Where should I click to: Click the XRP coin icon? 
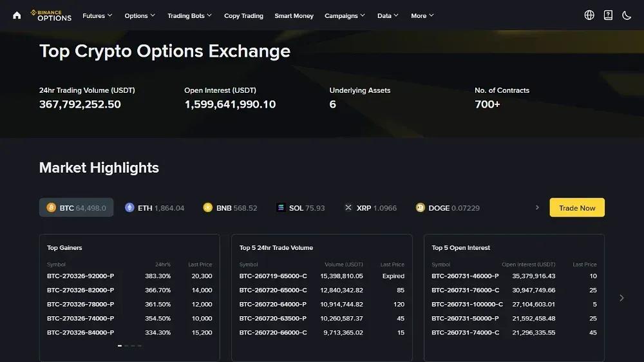[348, 207]
